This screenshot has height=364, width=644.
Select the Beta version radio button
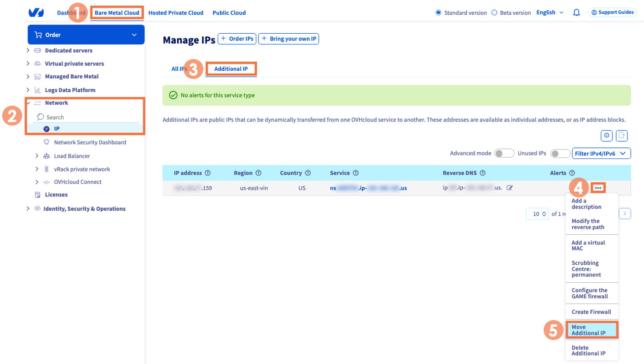[x=494, y=12]
